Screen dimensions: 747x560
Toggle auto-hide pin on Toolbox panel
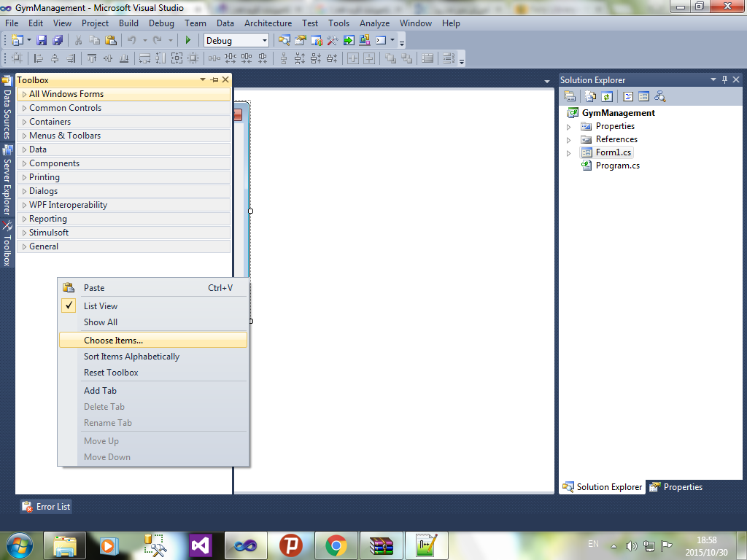click(214, 80)
